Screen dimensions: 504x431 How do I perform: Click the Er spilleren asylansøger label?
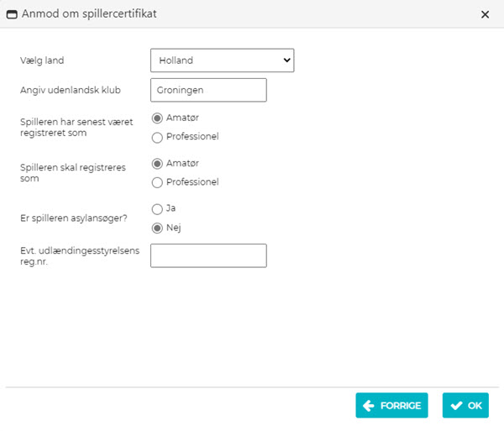(74, 218)
